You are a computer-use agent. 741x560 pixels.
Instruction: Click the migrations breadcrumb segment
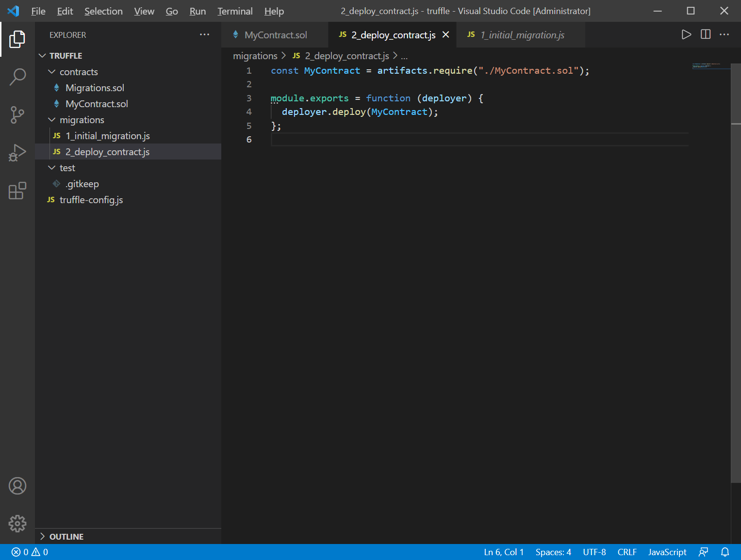255,56
